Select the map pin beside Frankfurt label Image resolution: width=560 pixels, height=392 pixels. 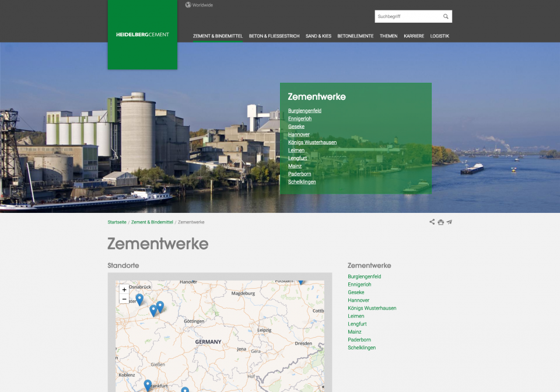(x=148, y=385)
